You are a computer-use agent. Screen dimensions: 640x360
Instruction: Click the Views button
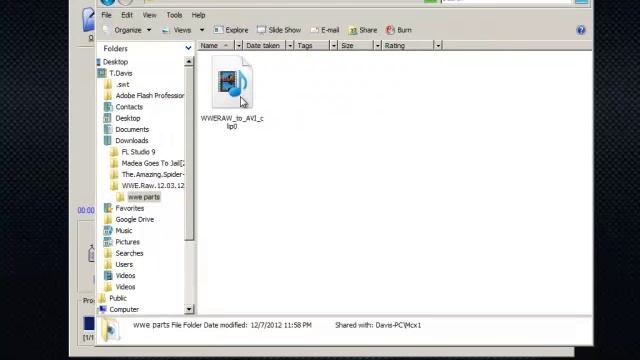pos(176,30)
